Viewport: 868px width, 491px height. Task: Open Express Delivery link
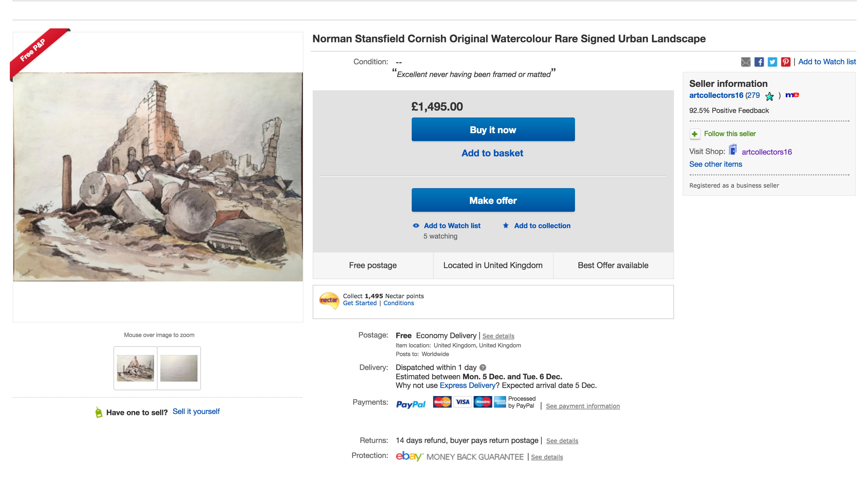pos(467,385)
